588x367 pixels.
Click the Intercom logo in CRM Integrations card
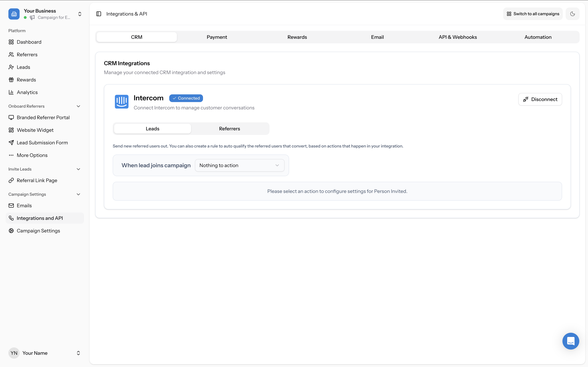(121, 102)
